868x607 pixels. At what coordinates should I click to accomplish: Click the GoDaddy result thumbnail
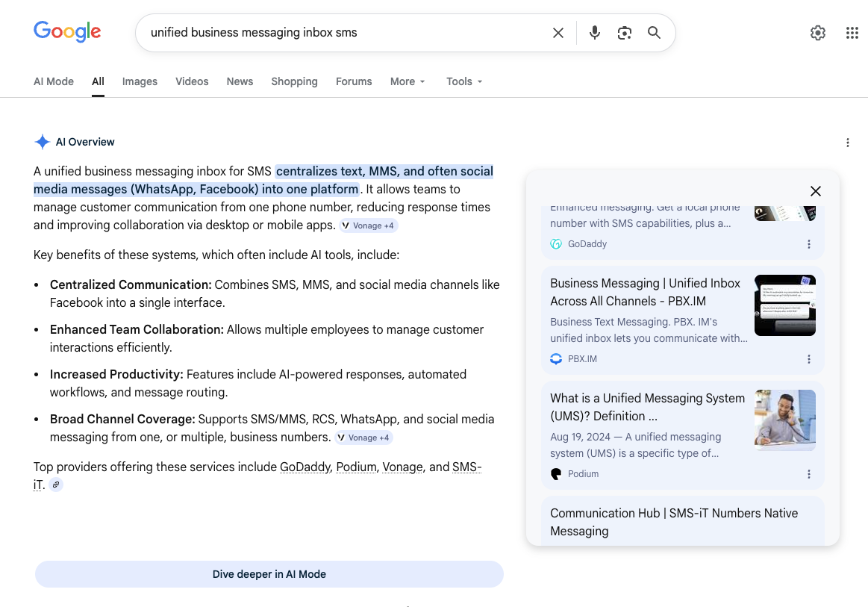(x=785, y=214)
